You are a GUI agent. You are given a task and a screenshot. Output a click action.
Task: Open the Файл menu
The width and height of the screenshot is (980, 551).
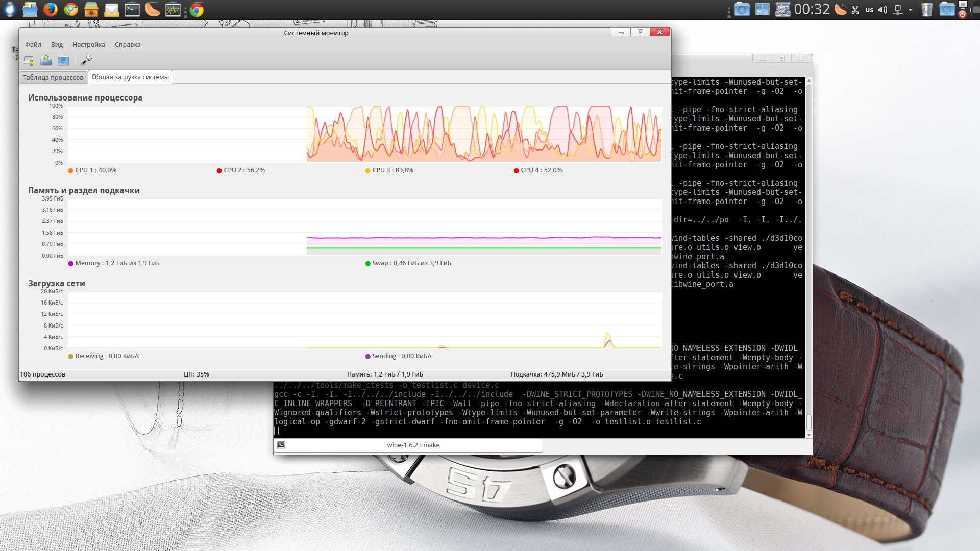click(33, 45)
